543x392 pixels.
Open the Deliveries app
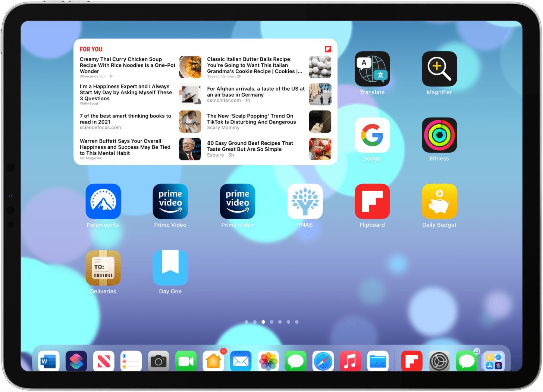pyautogui.click(x=103, y=268)
